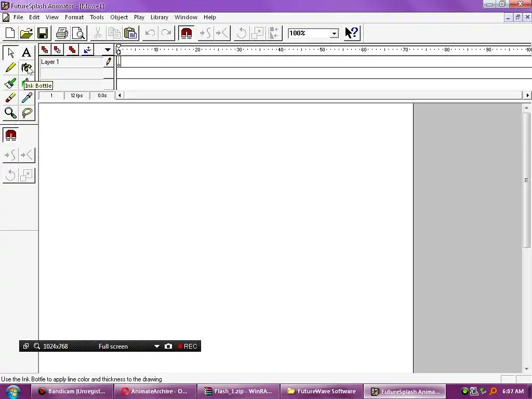Click Straighten modifier in the toolbox
The width and height of the screenshot is (532, 399).
pos(27,155)
